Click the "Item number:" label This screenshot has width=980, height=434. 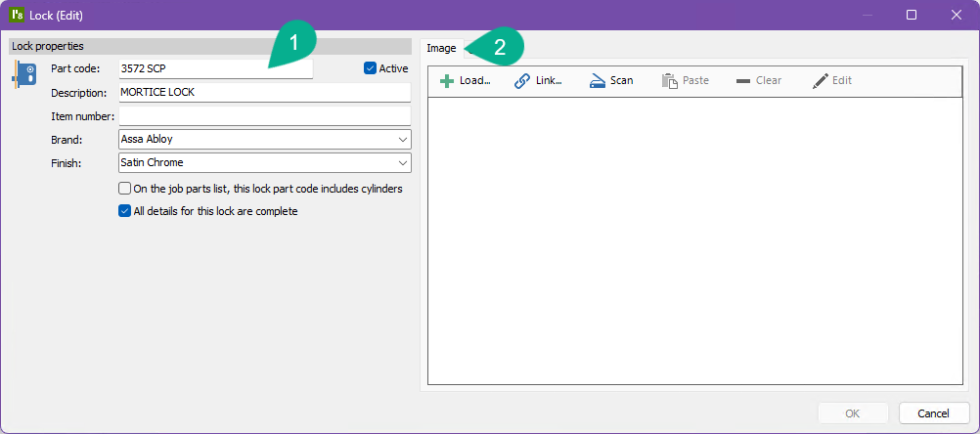(x=82, y=116)
